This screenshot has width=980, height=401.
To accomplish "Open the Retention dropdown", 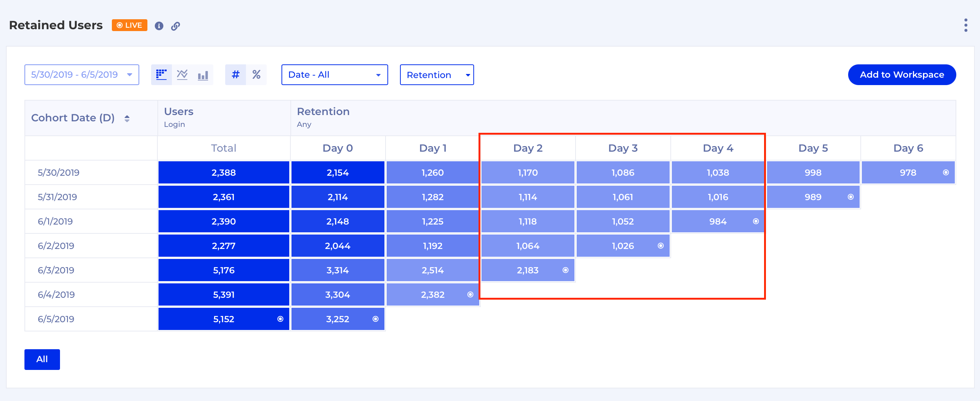I will click(x=436, y=75).
